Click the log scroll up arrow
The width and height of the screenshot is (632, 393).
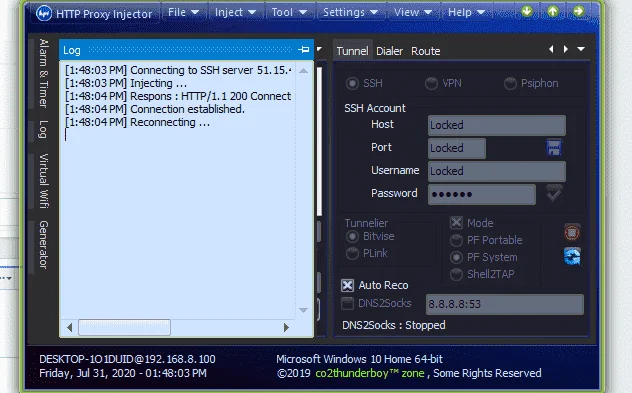point(304,71)
